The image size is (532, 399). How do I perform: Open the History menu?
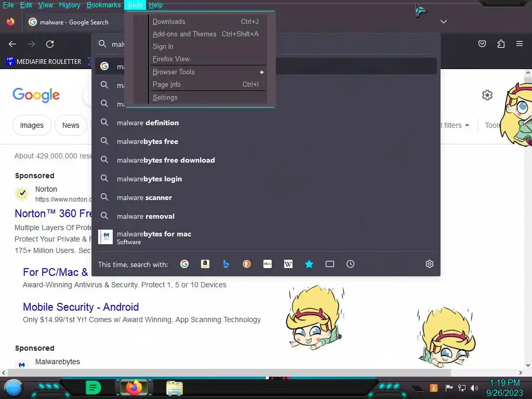70,5
